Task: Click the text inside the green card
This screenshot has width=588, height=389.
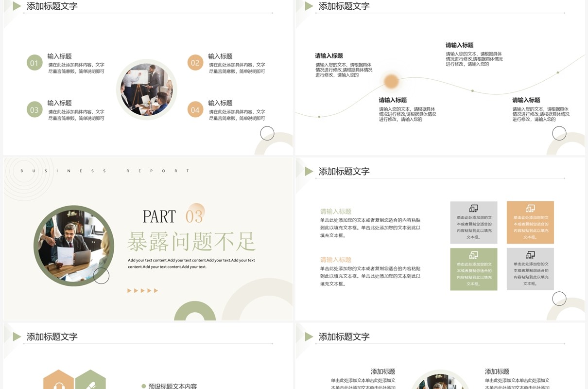Action: click(474, 274)
